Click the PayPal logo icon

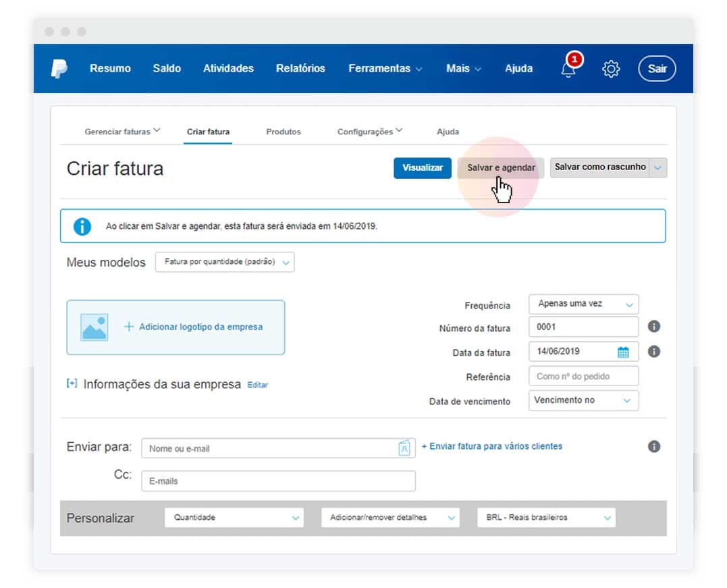tap(59, 68)
